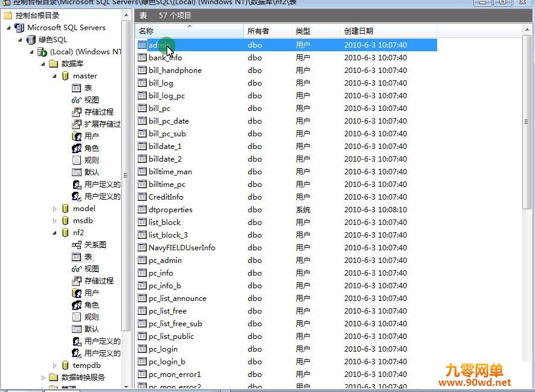This screenshot has width=535, height=392.
Task: Click 扩展存储过程 icon under master
Action: click(x=77, y=124)
